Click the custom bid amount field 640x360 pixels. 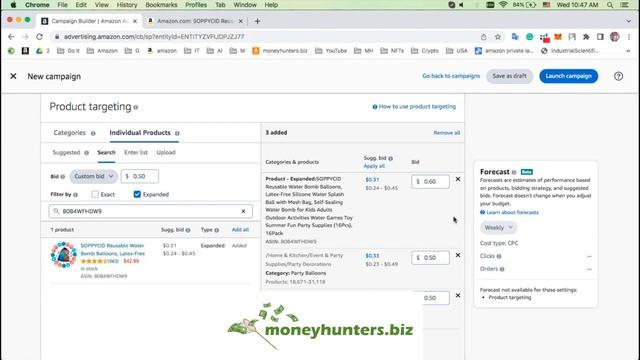(140, 176)
